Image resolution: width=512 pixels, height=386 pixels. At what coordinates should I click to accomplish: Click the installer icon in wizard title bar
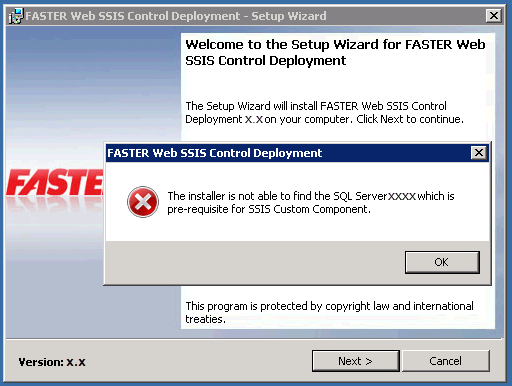point(16,16)
